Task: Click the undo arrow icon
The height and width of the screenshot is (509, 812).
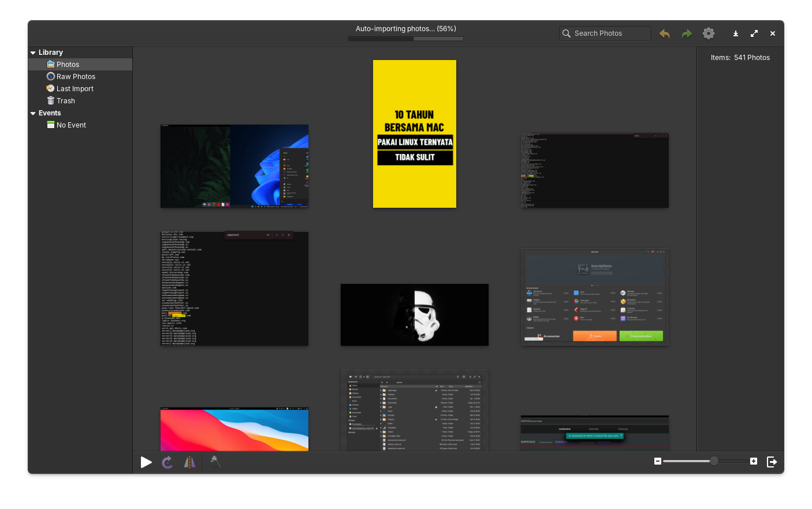Action: coord(665,34)
